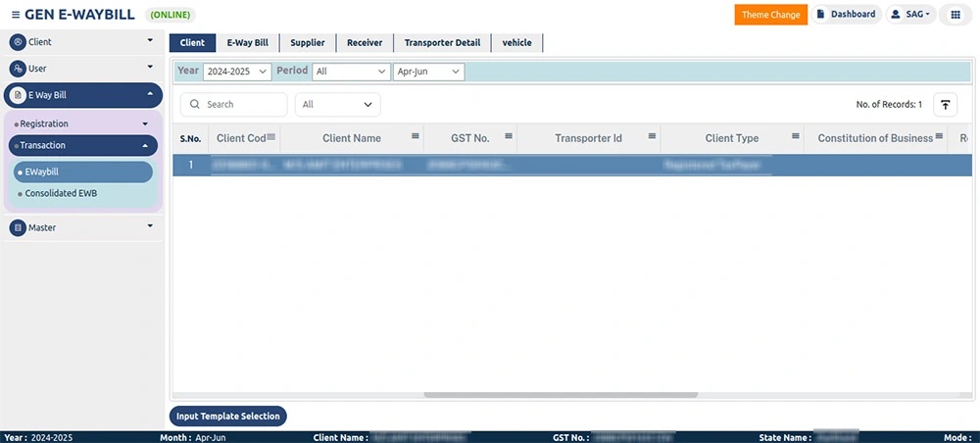
Task: Click the S.No. column header
Action: pos(191,139)
